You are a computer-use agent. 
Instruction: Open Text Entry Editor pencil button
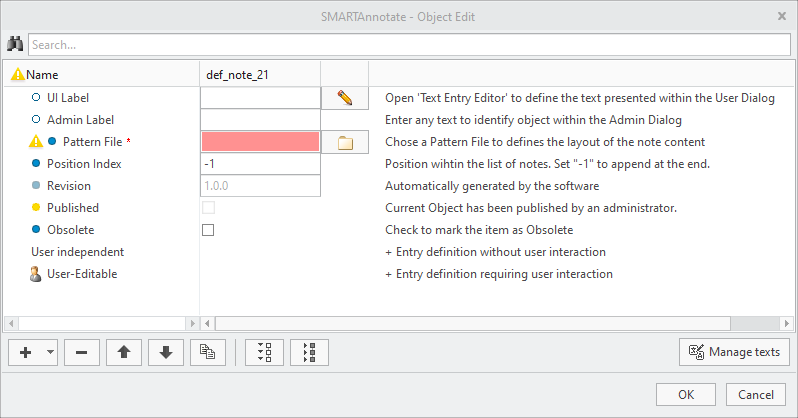[x=345, y=98]
